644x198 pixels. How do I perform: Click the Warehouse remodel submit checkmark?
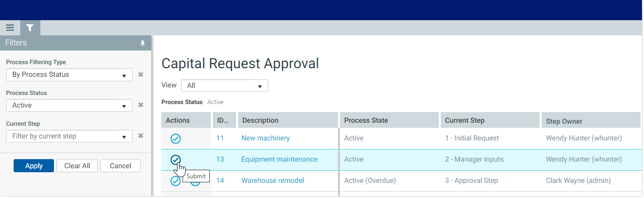175,181
